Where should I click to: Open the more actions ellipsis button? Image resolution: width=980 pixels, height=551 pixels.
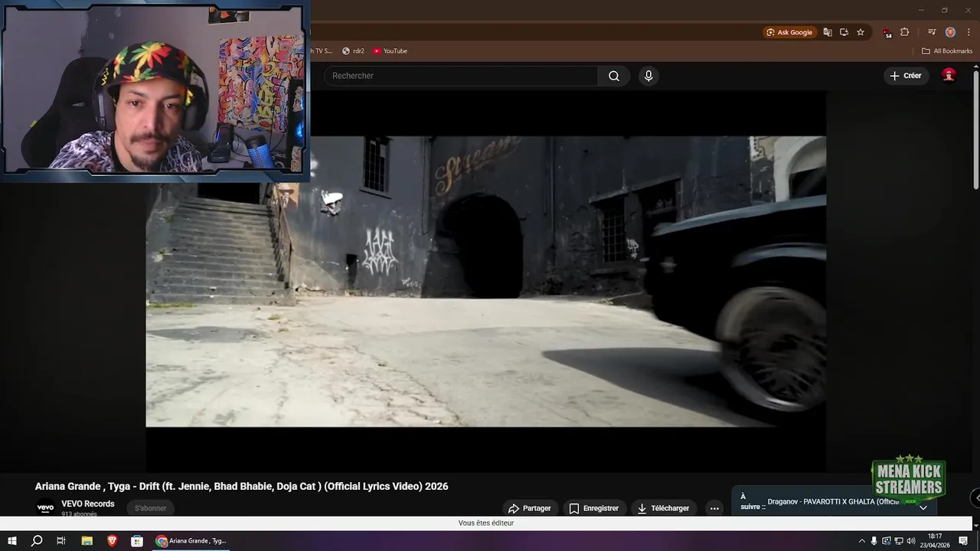click(714, 508)
